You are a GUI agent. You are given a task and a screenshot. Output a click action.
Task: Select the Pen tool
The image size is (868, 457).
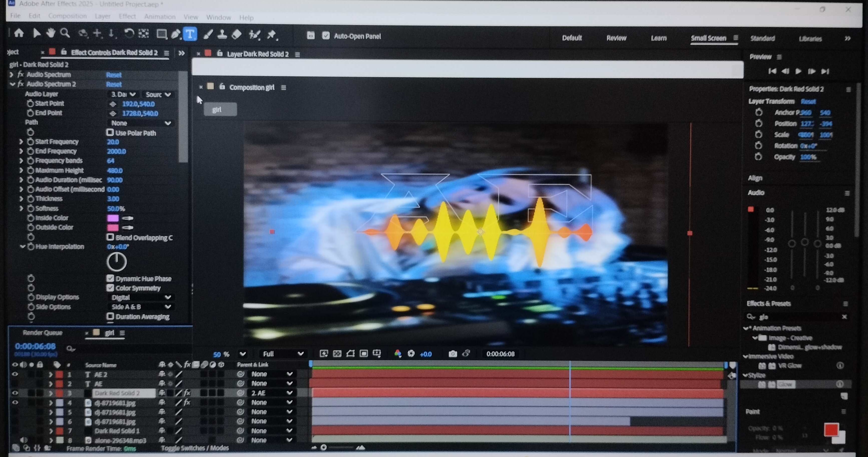tap(175, 34)
